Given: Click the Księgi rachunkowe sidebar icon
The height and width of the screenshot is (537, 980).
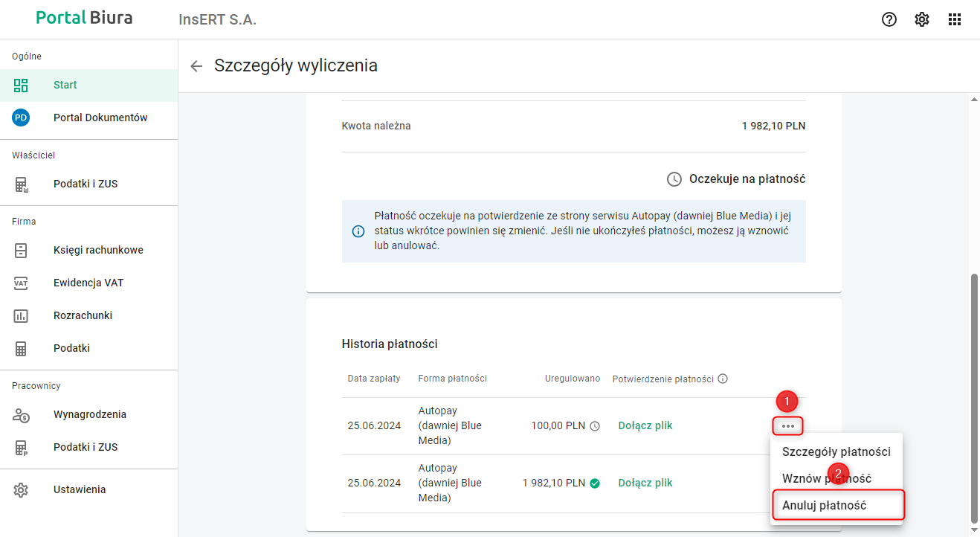Looking at the screenshot, I should pos(21,250).
